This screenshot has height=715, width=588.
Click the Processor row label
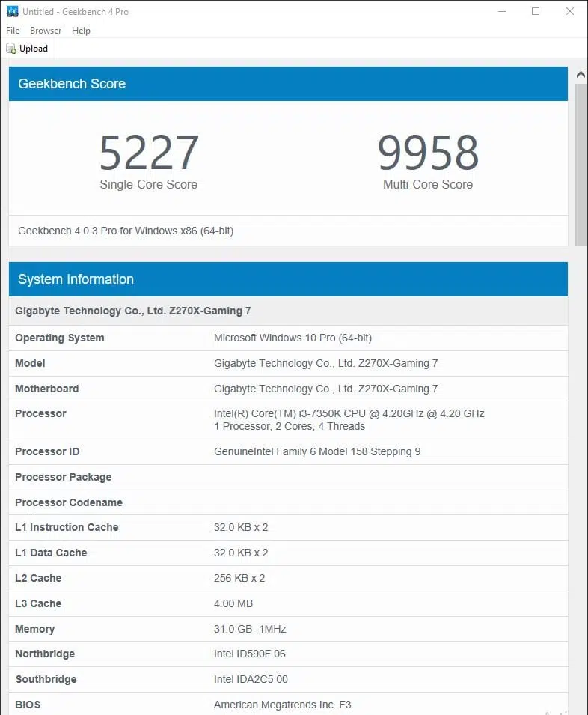(40, 413)
